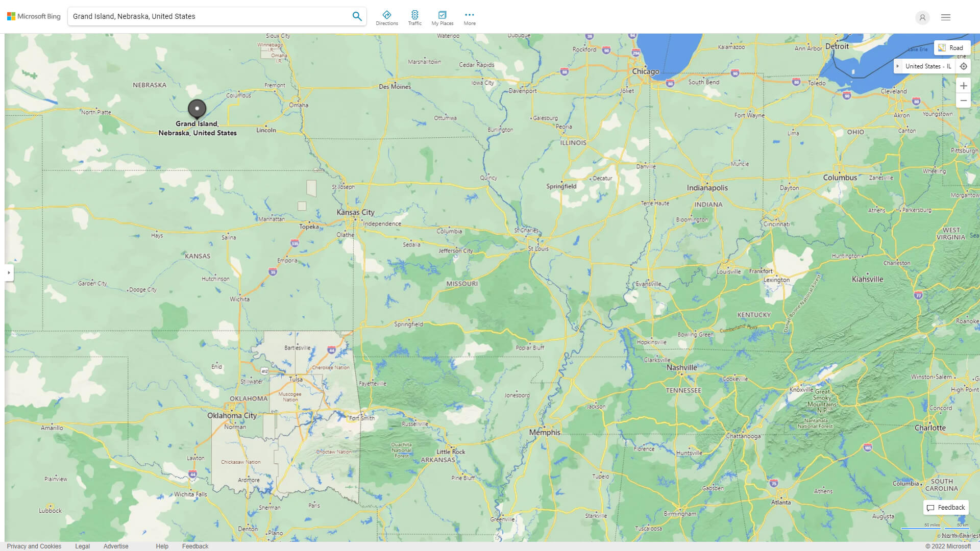Click the Microsoft Bing logo
The height and width of the screenshot is (551, 980).
click(33, 16)
